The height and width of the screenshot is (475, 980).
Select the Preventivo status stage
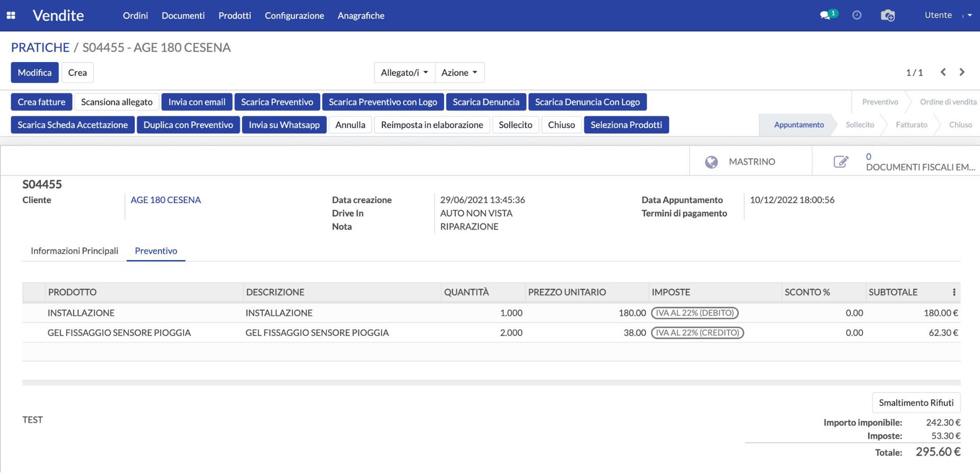click(x=880, y=102)
